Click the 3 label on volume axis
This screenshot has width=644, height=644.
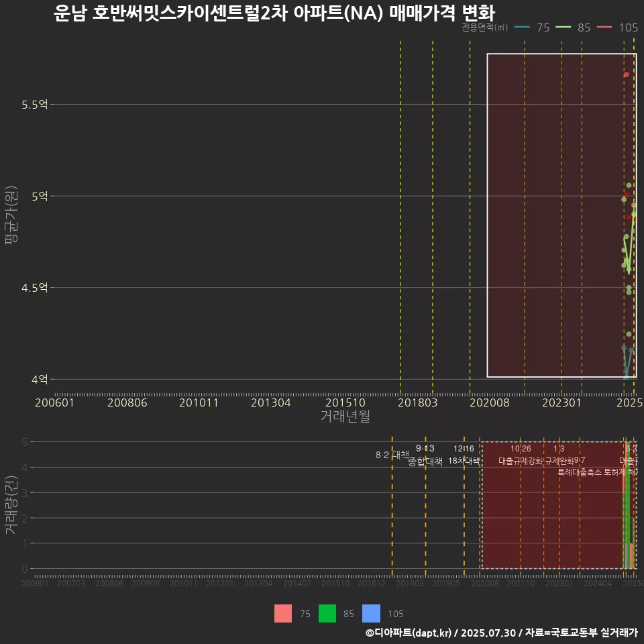pos(25,492)
